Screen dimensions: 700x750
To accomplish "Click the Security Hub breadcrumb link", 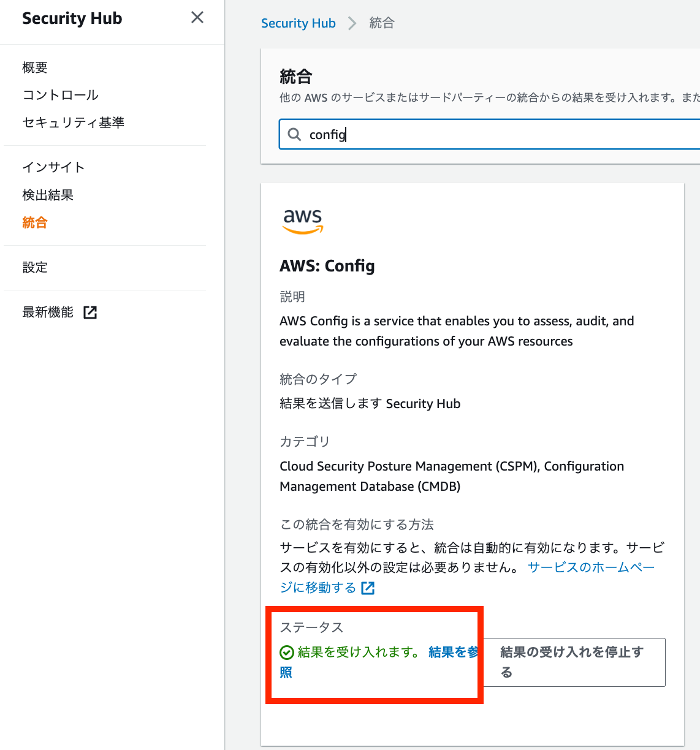I will coord(299,23).
